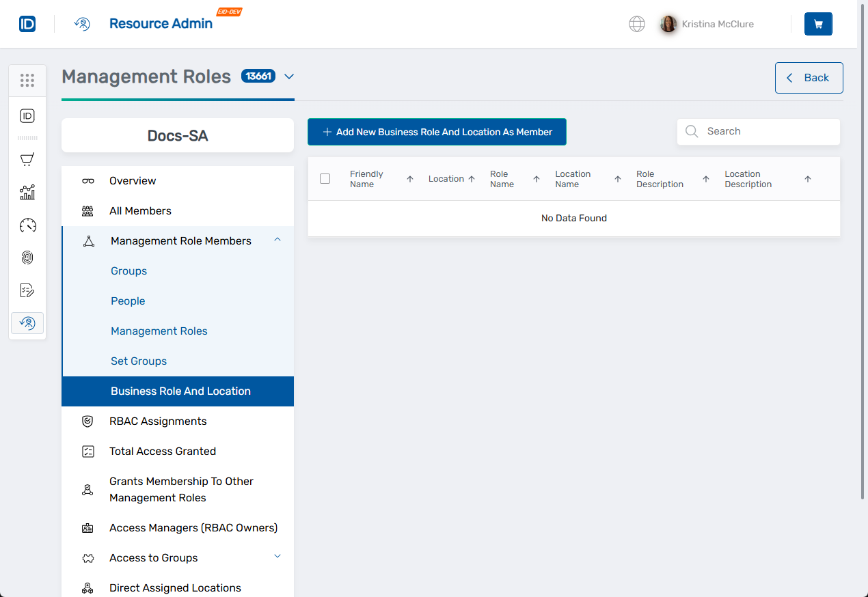
Task: Open the Management Roles title dropdown
Action: click(x=288, y=77)
